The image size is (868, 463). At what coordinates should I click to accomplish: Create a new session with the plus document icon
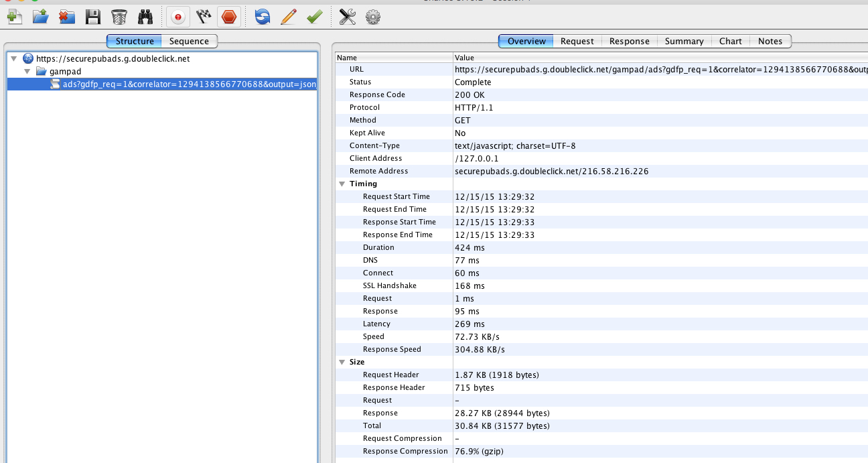click(x=15, y=17)
